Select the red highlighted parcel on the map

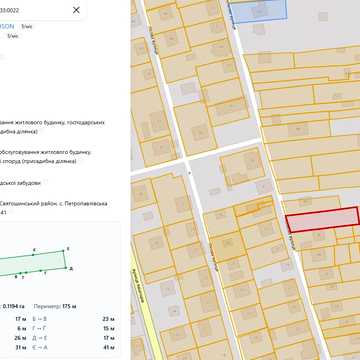click(x=323, y=219)
